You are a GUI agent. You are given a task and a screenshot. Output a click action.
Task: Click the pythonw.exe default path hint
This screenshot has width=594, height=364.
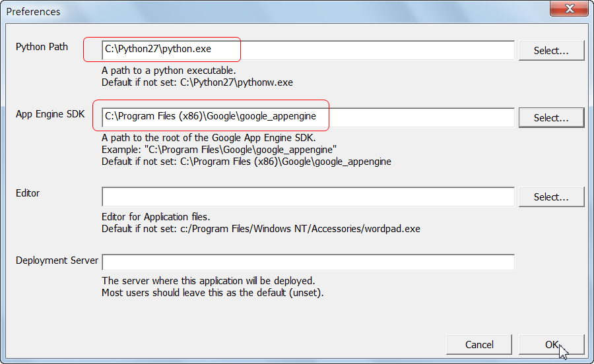pos(197,82)
